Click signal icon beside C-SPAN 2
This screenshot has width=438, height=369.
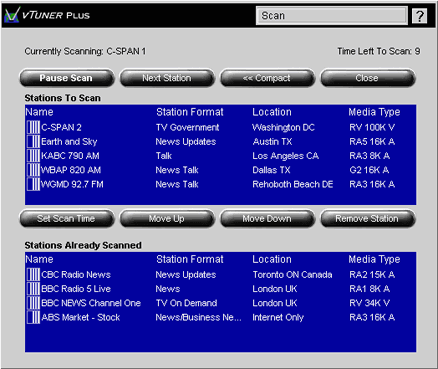[33, 127]
